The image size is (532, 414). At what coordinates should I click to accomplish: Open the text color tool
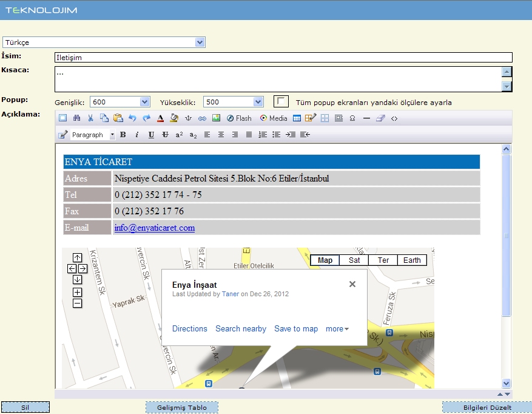[x=161, y=118]
